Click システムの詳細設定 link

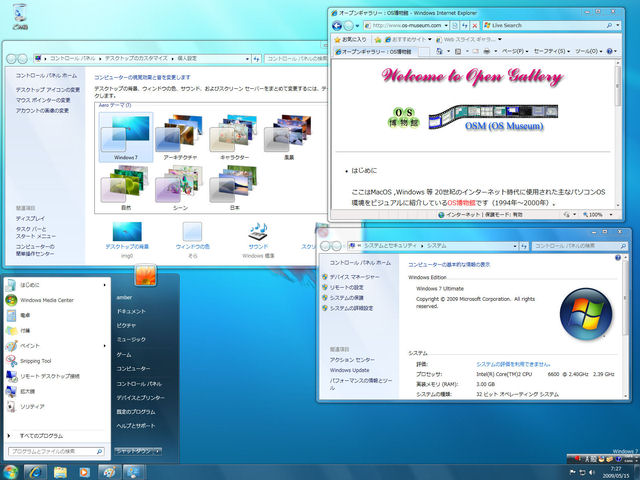pyautogui.click(x=351, y=308)
